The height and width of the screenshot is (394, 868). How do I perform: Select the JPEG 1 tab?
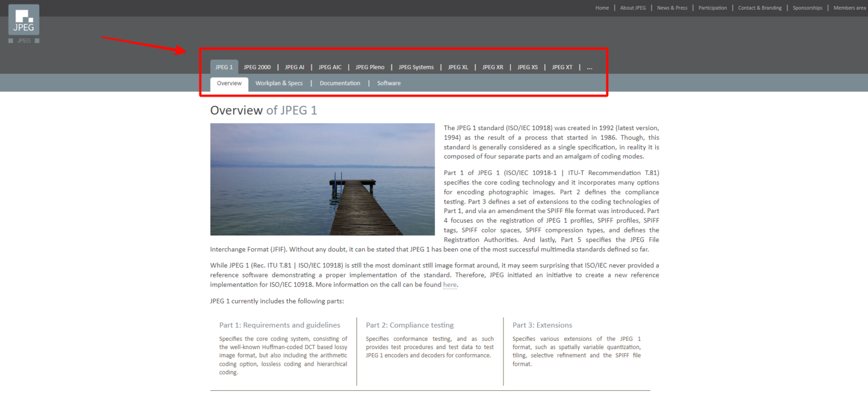(224, 67)
